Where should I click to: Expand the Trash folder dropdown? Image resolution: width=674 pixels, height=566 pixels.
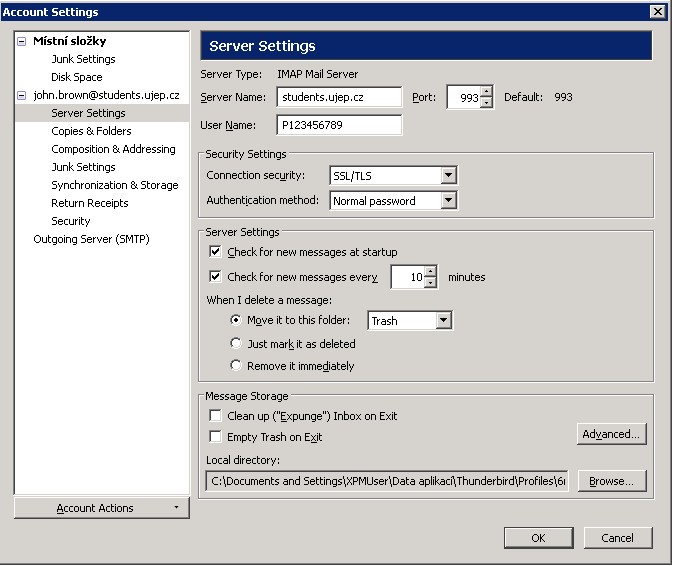pos(443,321)
